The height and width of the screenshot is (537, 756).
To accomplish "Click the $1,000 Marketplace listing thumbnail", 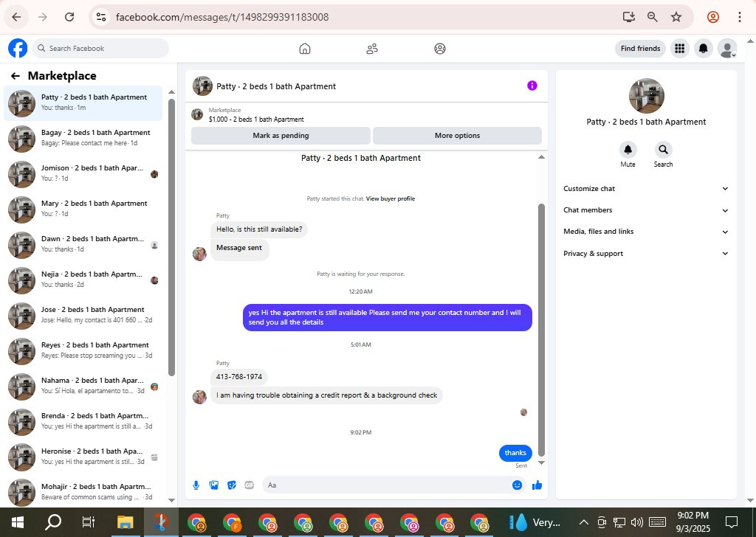I will tap(197, 114).
